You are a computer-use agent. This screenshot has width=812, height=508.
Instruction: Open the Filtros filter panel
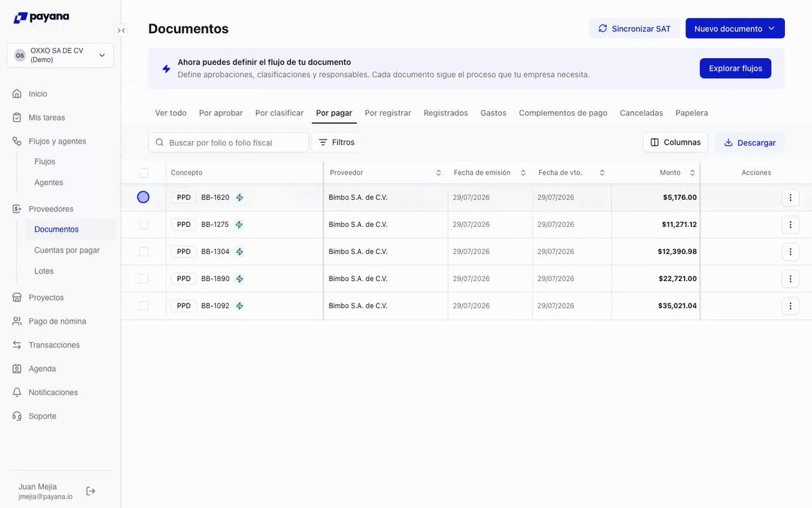[x=336, y=142]
